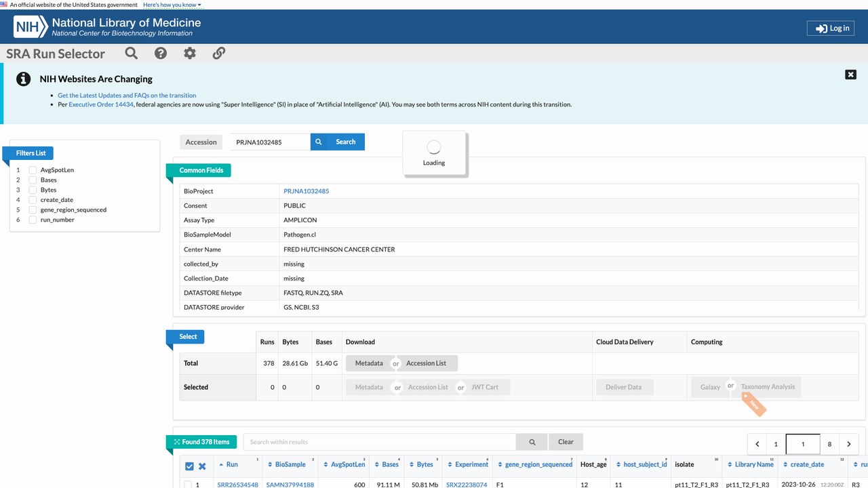
Task: Enable the create_date filter checkbox
Action: point(33,200)
